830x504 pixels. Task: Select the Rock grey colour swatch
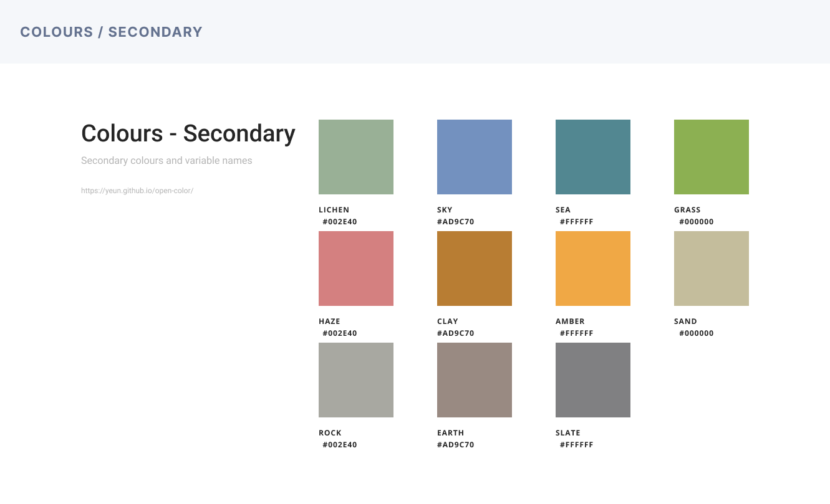[x=356, y=380]
